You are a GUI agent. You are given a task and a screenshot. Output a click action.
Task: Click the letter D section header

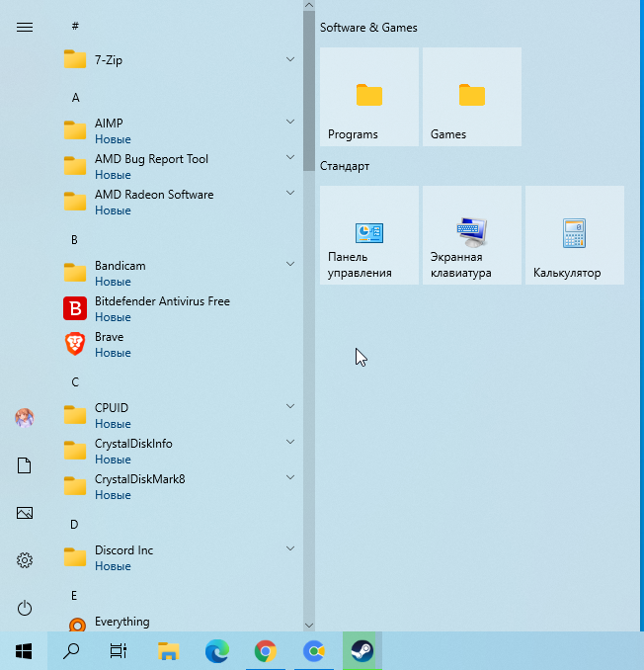pyautogui.click(x=74, y=525)
